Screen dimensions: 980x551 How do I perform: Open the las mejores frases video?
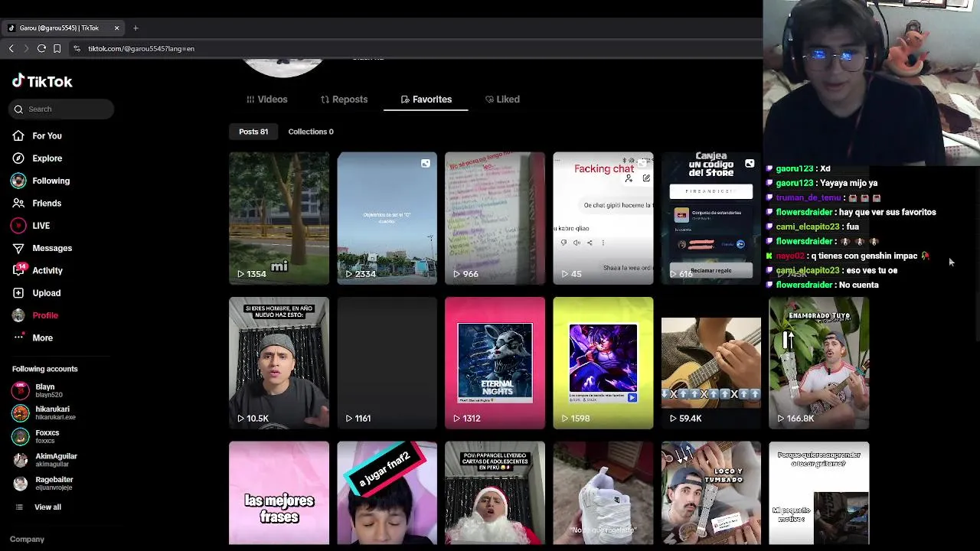(279, 493)
